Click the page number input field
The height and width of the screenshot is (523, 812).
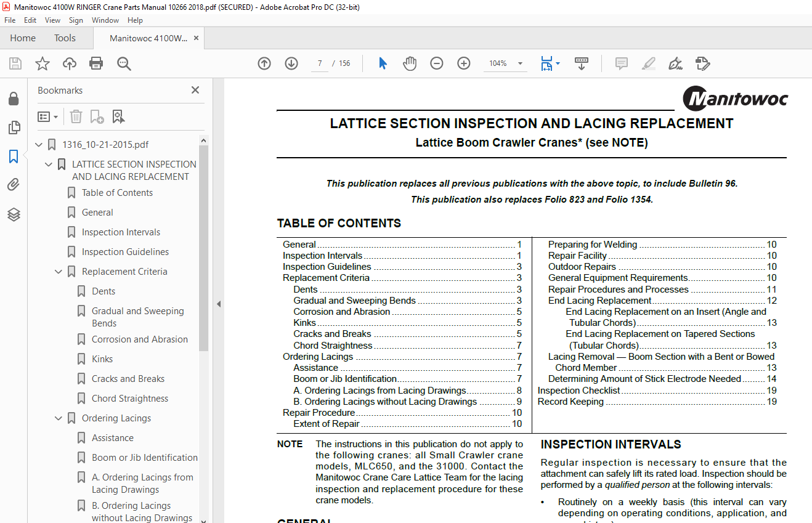[x=320, y=63]
